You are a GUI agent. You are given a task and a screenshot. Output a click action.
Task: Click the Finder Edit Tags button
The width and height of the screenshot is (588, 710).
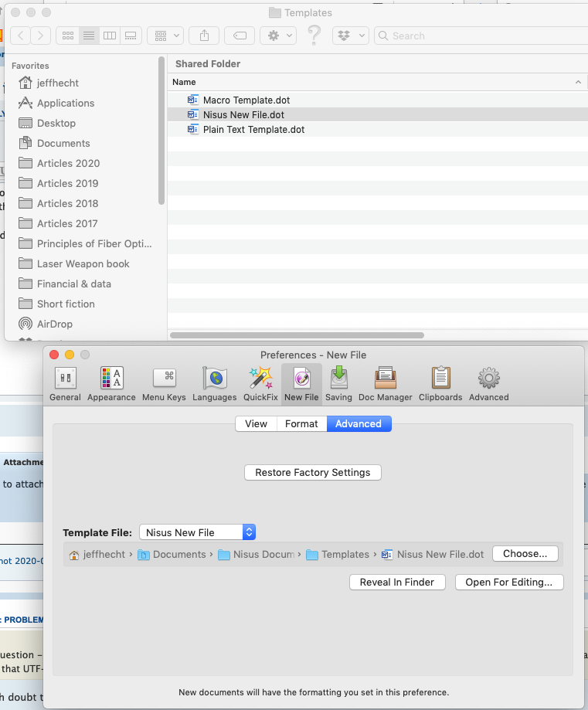pyautogui.click(x=240, y=36)
